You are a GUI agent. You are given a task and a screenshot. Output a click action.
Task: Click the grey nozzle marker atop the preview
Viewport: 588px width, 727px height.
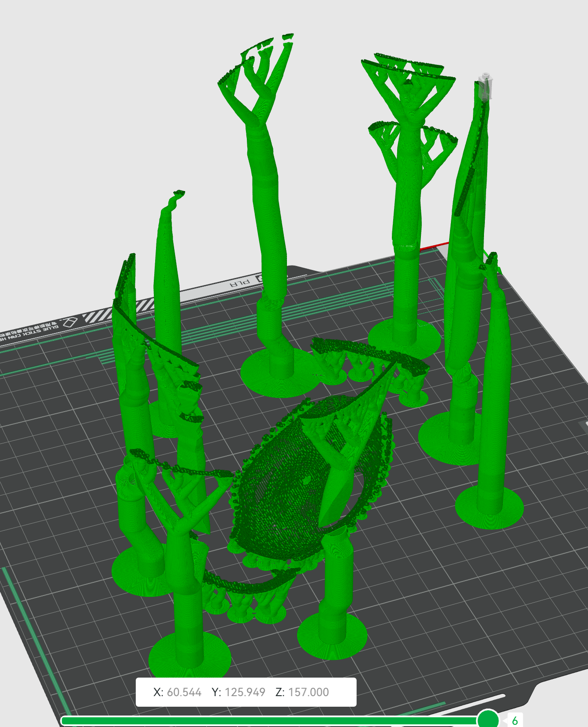(485, 86)
